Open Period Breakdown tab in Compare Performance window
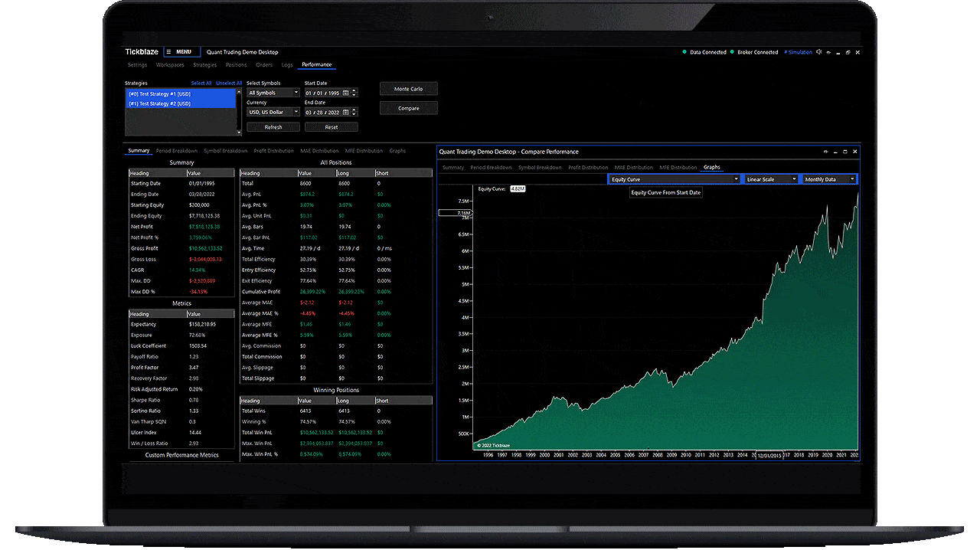 [x=492, y=167]
